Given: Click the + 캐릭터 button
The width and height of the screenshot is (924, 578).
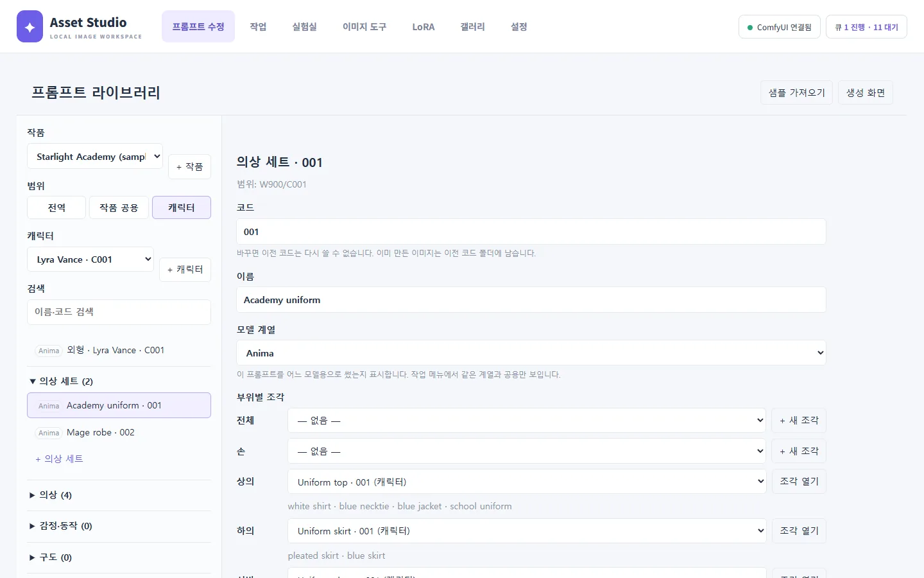Looking at the screenshot, I should point(185,269).
